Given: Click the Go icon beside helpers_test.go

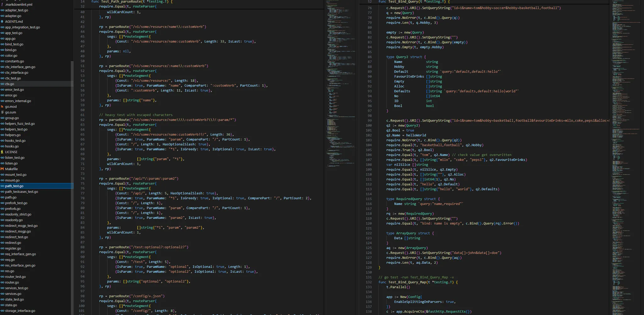Looking at the screenshot, I should pos(2,129).
